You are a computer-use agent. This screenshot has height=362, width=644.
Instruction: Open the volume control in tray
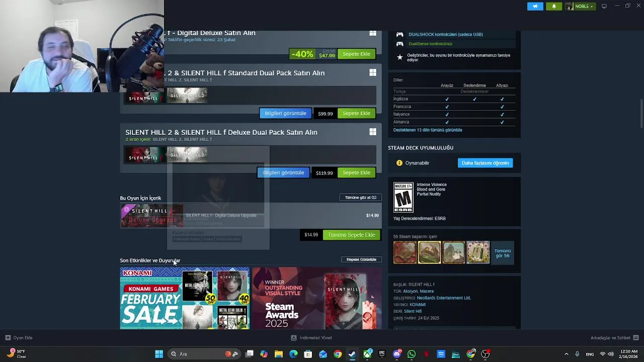click(611, 354)
